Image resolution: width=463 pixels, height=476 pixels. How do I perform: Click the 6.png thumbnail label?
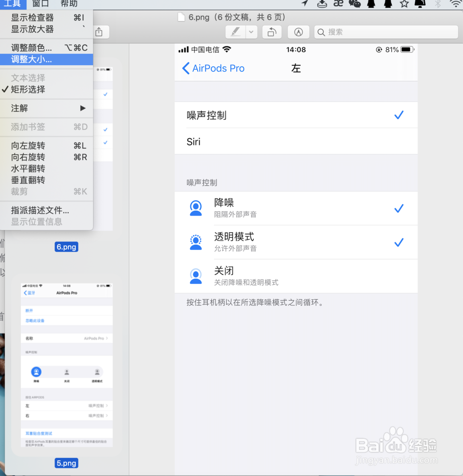67,247
